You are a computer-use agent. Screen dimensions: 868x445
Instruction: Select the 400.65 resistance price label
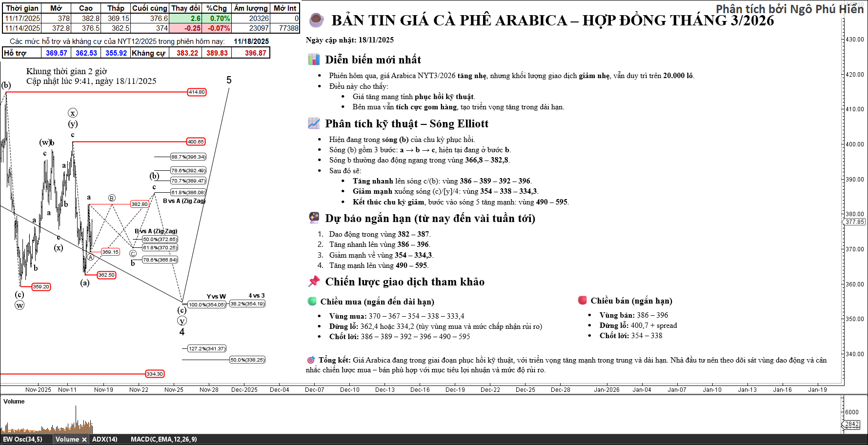[196, 142]
